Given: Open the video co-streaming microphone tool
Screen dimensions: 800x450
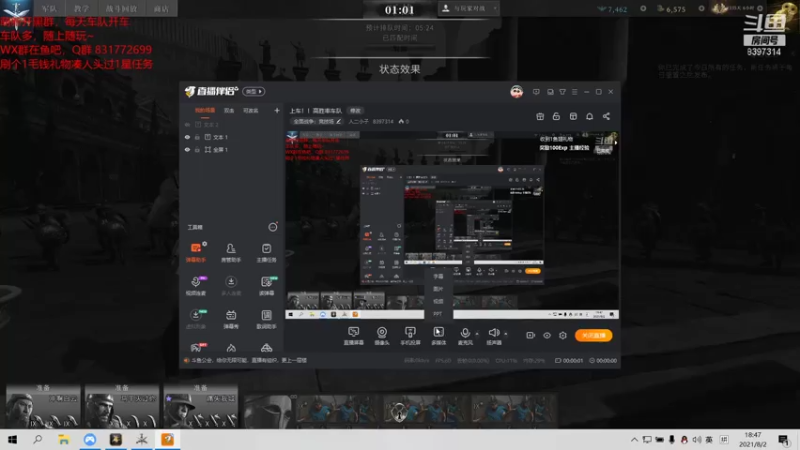Looking at the screenshot, I should pos(196,286).
